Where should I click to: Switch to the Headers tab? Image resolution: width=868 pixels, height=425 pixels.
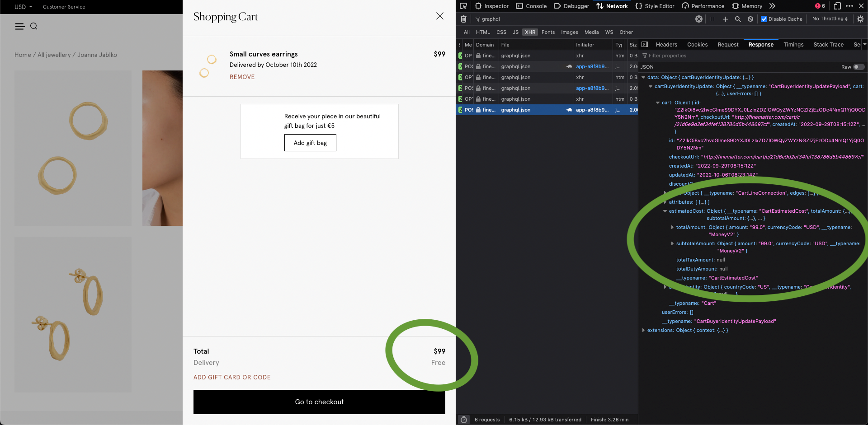(666, 45)
